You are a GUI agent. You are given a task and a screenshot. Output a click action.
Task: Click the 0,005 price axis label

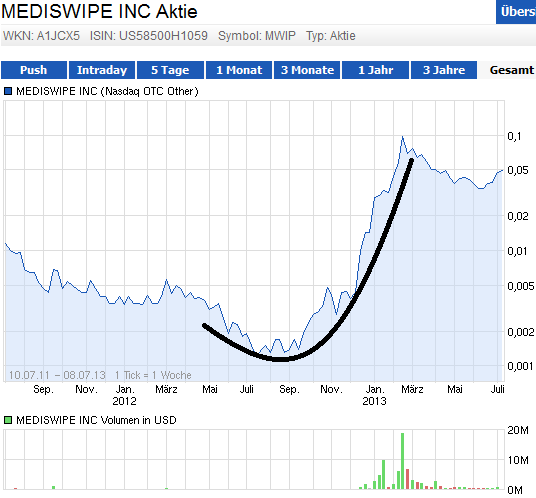(x=521, y=286)
